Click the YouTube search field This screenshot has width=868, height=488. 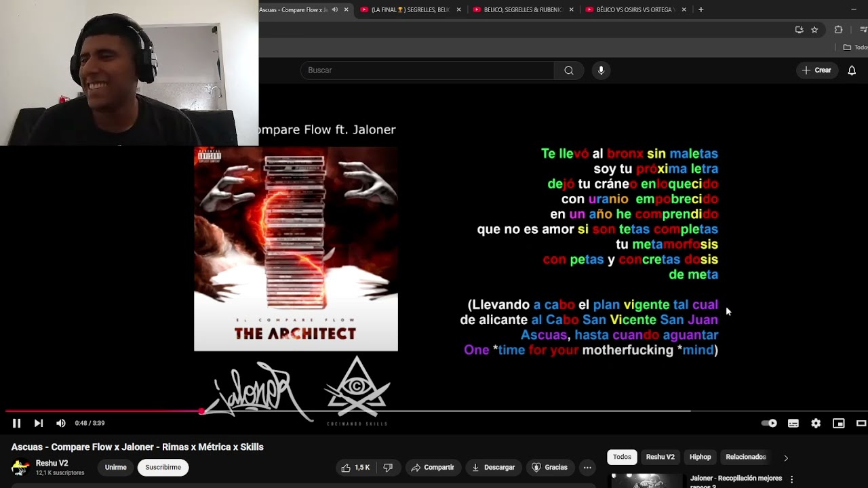tap(427, 70)
